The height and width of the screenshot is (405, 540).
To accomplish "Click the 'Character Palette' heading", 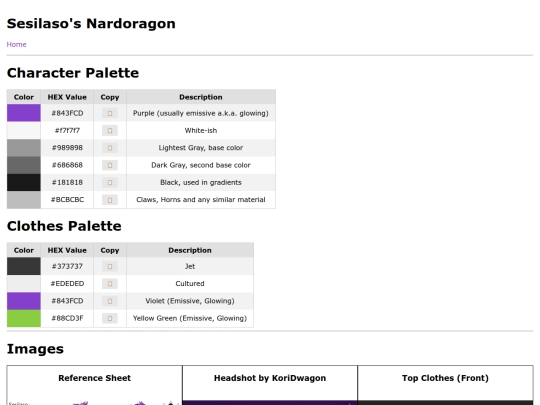I will tap(73, 73).
